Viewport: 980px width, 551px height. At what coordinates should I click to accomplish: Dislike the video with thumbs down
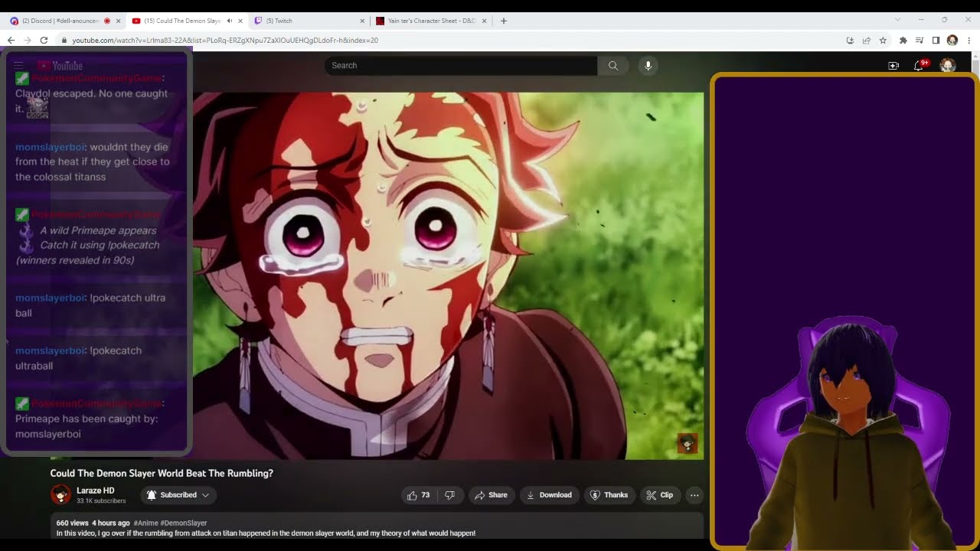point(450,495)
